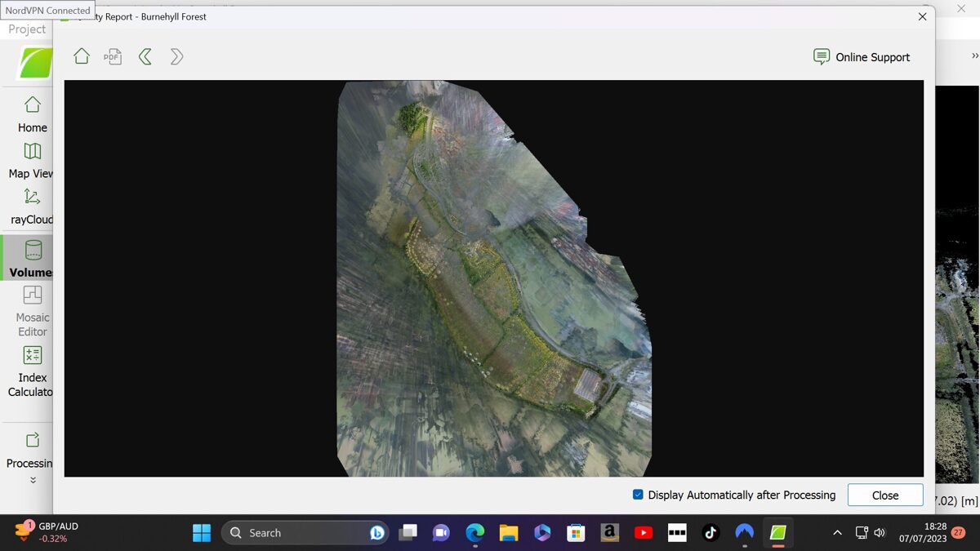Click the orthomosaic preview image
The height and width of the screenshot is (551, 980).
[x=493, y=278]
